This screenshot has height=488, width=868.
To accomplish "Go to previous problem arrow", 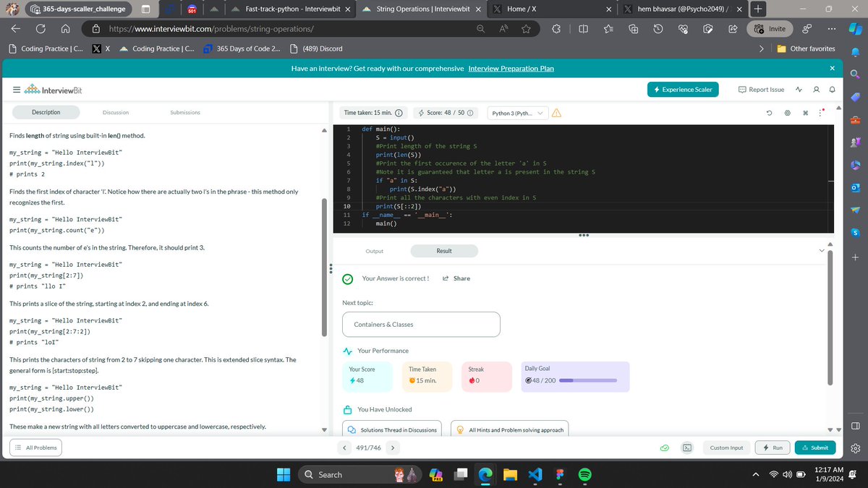I will tap(344, 448).
